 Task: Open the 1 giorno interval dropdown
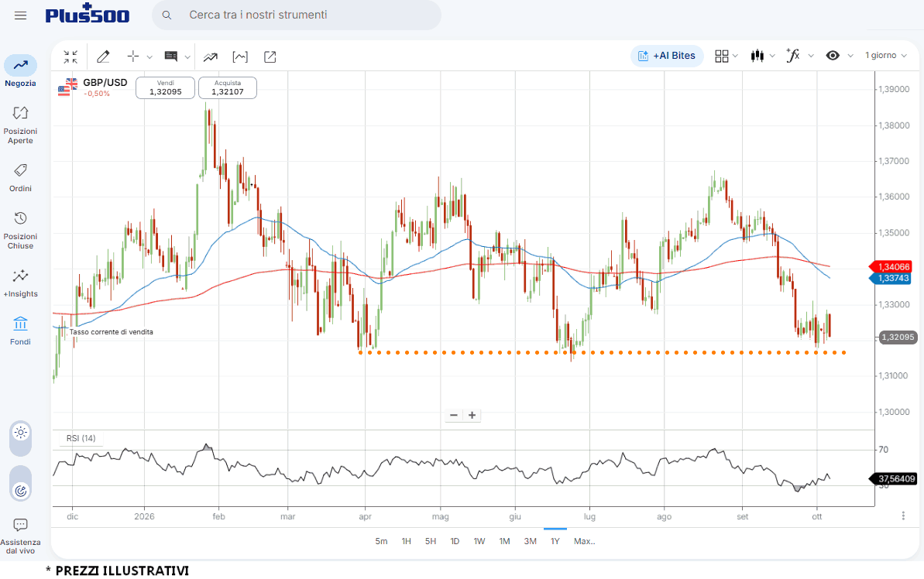coord(886,56)
